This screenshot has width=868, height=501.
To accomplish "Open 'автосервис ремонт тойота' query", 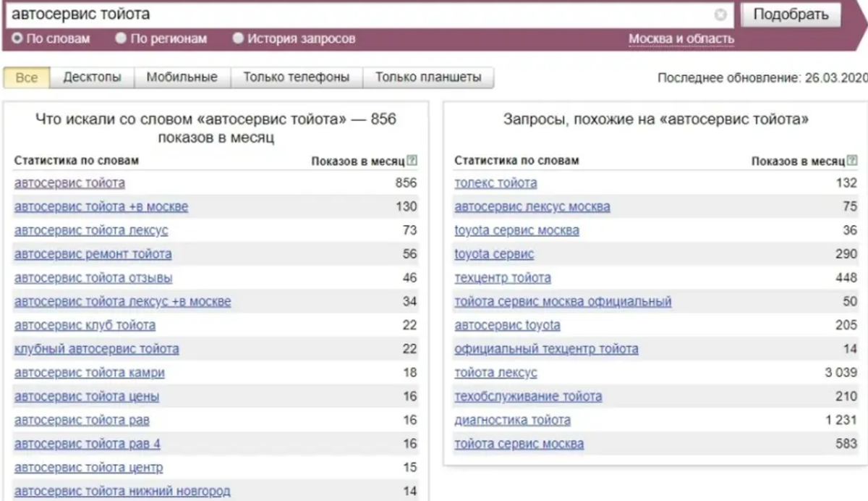I will point(93,254).
